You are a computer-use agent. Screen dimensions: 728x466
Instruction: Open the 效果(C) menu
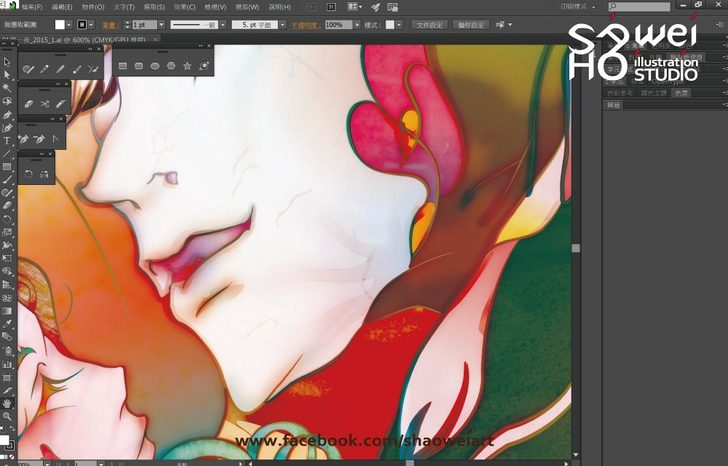[185, 6]
